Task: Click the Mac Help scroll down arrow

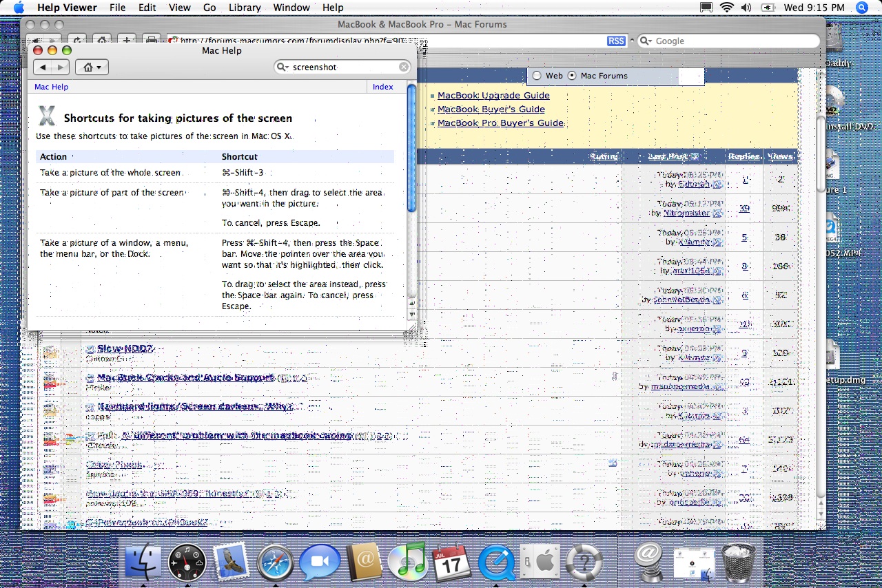Action: pyautogui.click(x=412, y=314)
